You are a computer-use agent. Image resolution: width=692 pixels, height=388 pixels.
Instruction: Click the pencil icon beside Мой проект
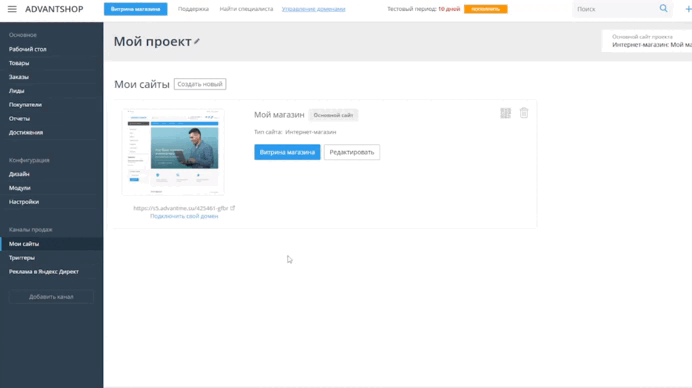(197, 41)
